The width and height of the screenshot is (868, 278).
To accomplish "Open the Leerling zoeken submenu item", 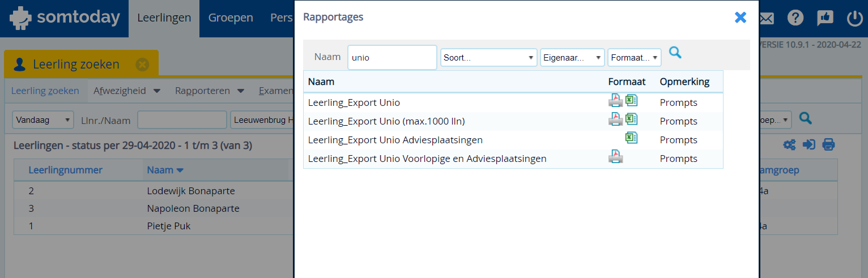I will 45,91.
